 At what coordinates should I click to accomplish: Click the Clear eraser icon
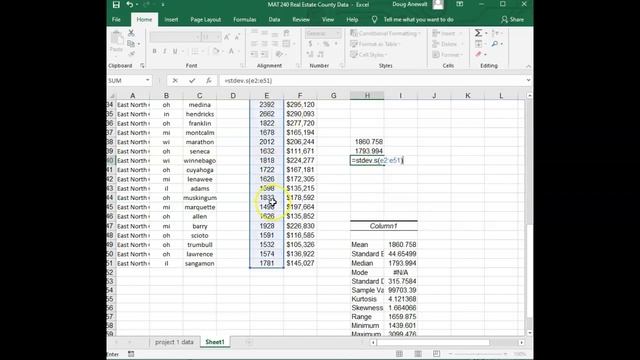click(x=478, y=54)
